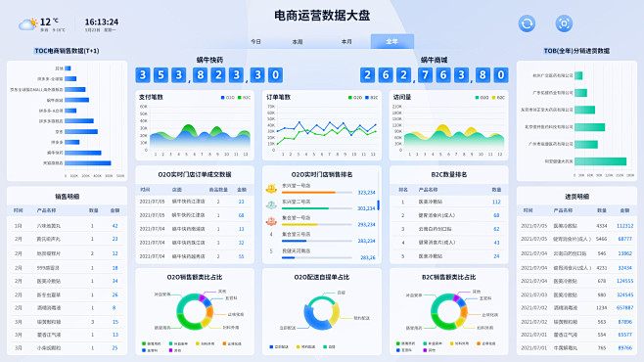
Task: Toggle B2C legend in 访问量 chart
Action: tap(498, 97)
